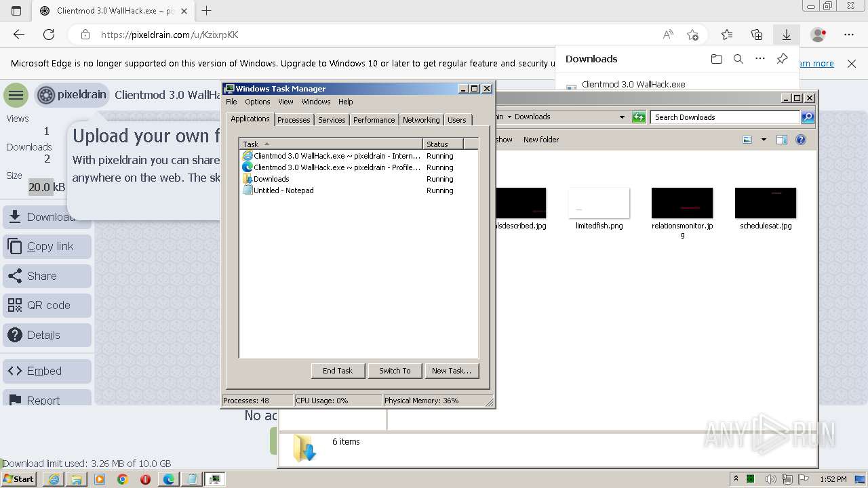Open Task Manager Help menu
The height and width of the screenshot is (488, 868).
tap(346, 102)
